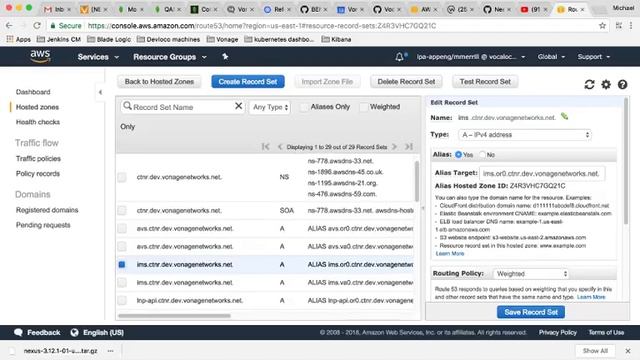The image size is (640, 360).
Task: Edit the record name pencil icon
Action: coord(564,117)
